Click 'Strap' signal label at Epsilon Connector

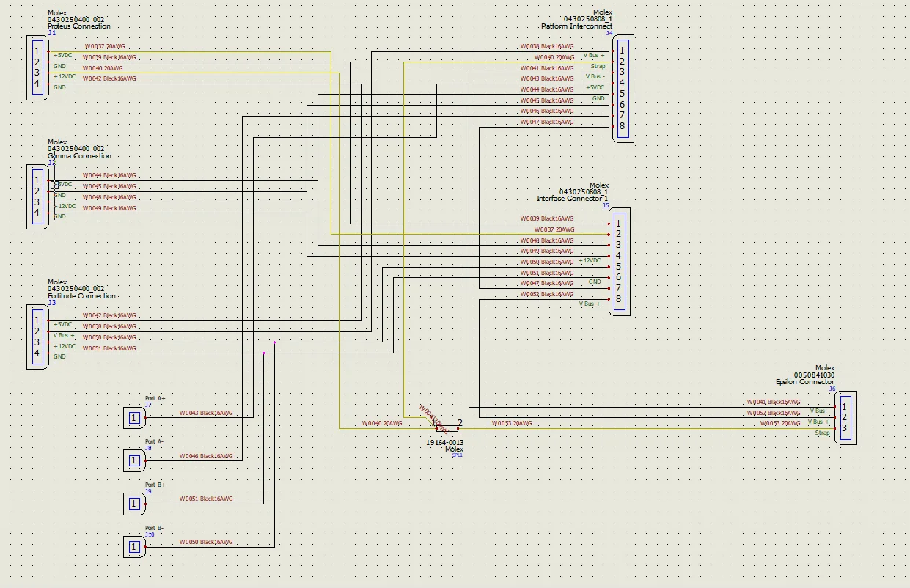click(823, 433)
